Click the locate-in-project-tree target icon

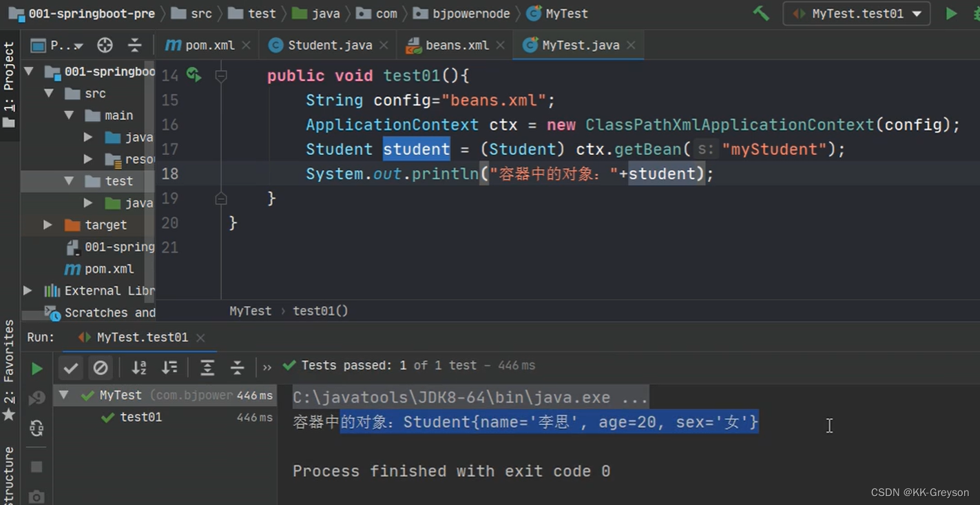click(105, 45)
